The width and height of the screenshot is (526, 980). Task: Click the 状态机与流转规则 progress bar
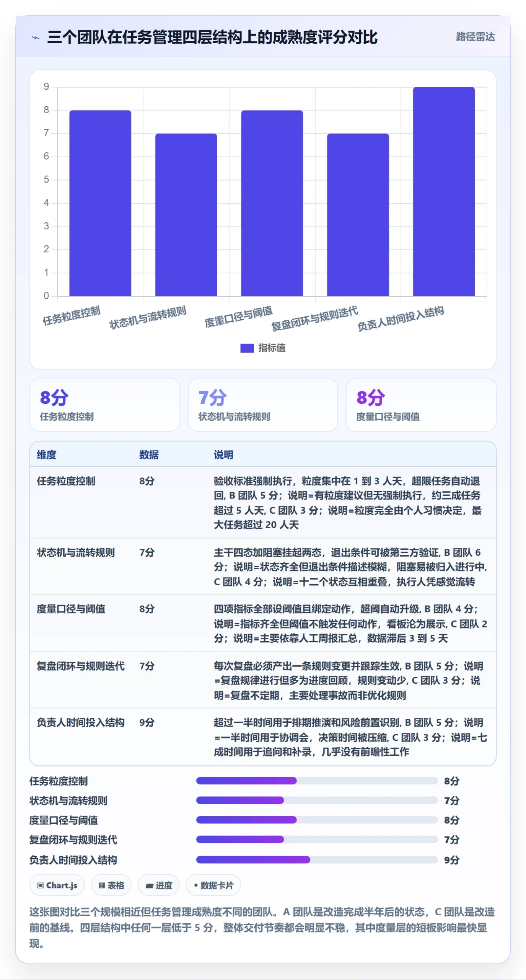317,800
